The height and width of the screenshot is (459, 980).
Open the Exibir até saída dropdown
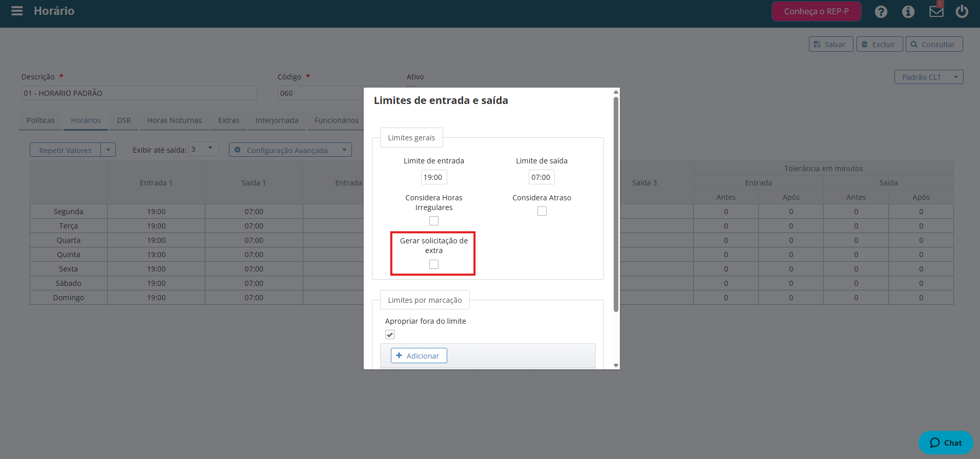[204, 149]
